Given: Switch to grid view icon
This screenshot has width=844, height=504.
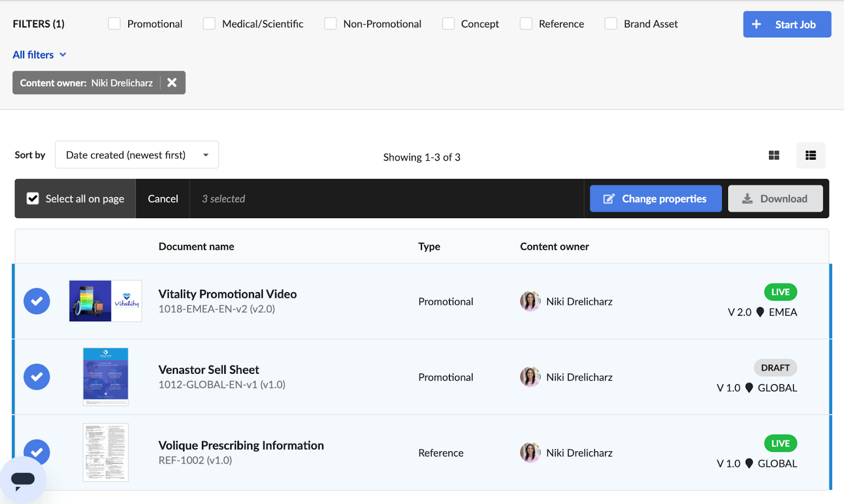Looking at the screenshot, I should (774, 155).
